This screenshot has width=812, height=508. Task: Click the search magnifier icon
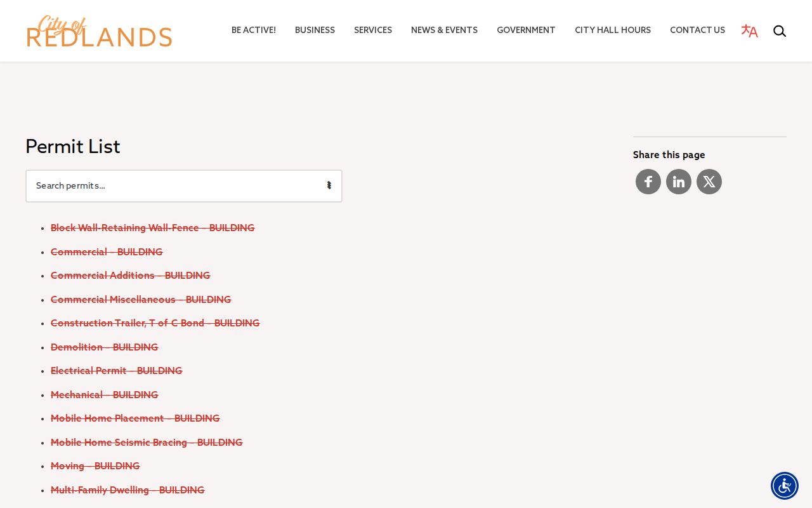(780, 30)
